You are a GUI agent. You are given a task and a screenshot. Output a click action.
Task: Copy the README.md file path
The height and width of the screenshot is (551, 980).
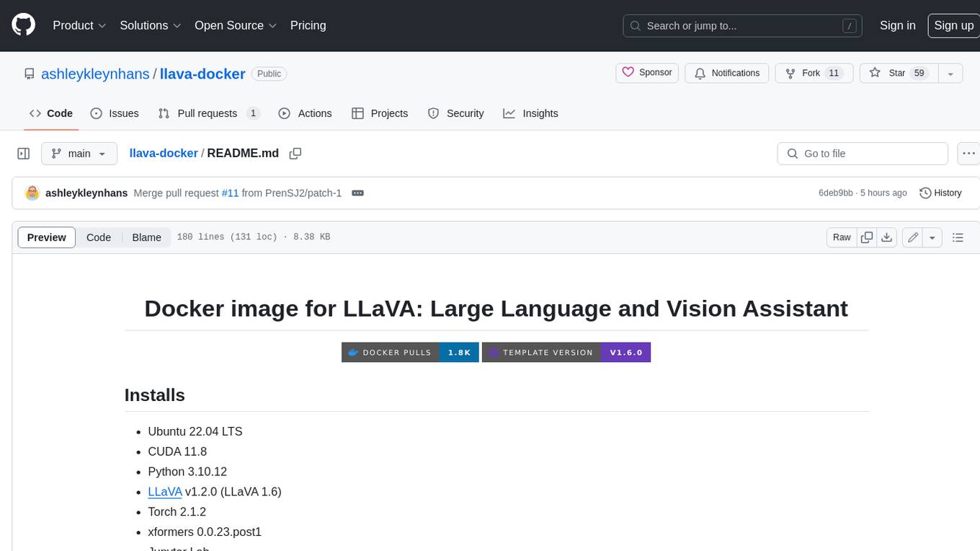click(295, 154)
